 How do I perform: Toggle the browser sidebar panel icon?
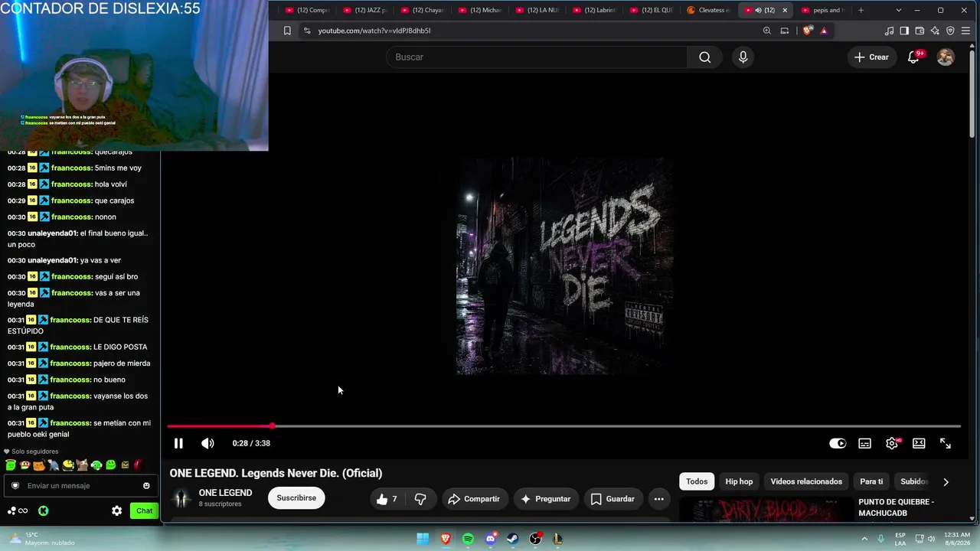(904, 31)
